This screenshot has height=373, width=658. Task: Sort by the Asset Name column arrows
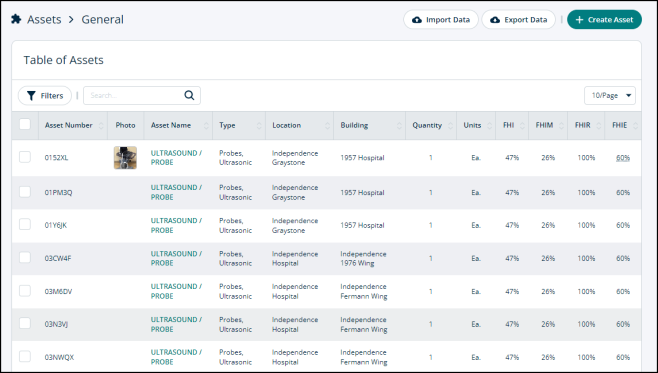point(206,125)
